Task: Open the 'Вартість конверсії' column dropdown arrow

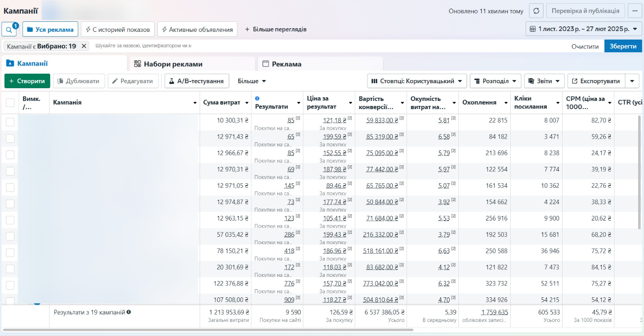Action: [402, 103]
